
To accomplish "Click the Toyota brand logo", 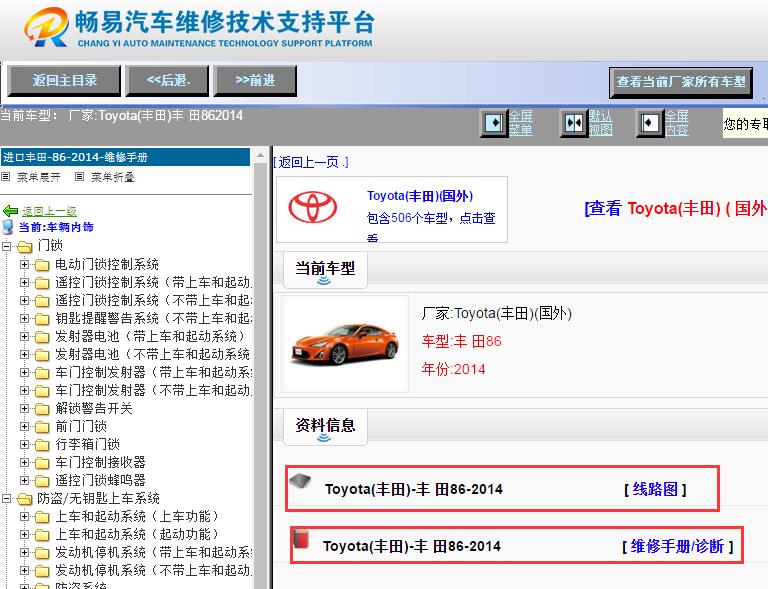I will [x=312, y=207].
